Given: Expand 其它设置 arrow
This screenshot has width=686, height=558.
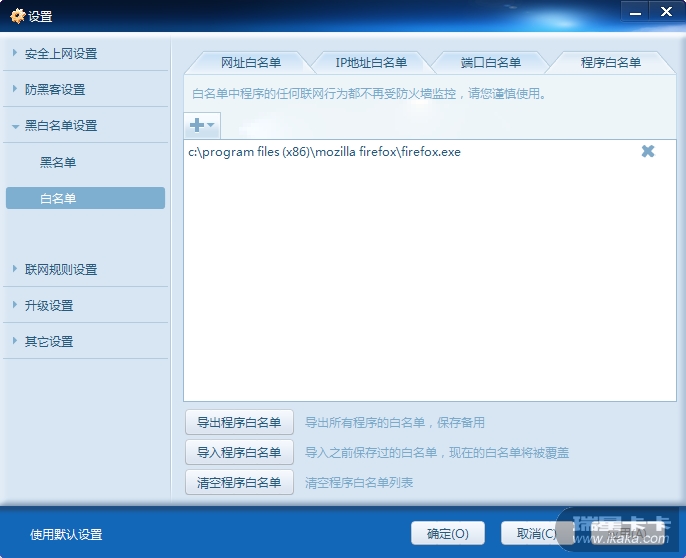Looking at the screenshot, I should (15, 340).
